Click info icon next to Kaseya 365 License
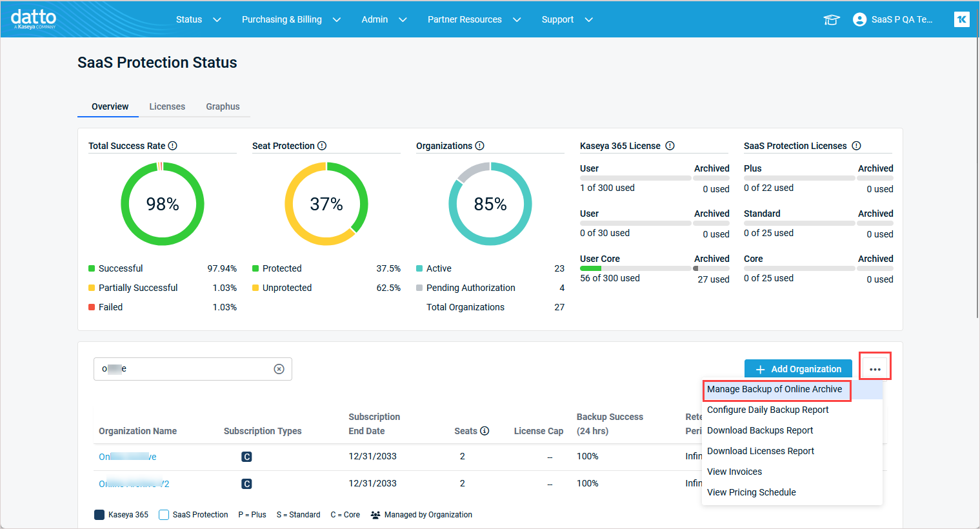The image size is (980, 529). (670, 146)
